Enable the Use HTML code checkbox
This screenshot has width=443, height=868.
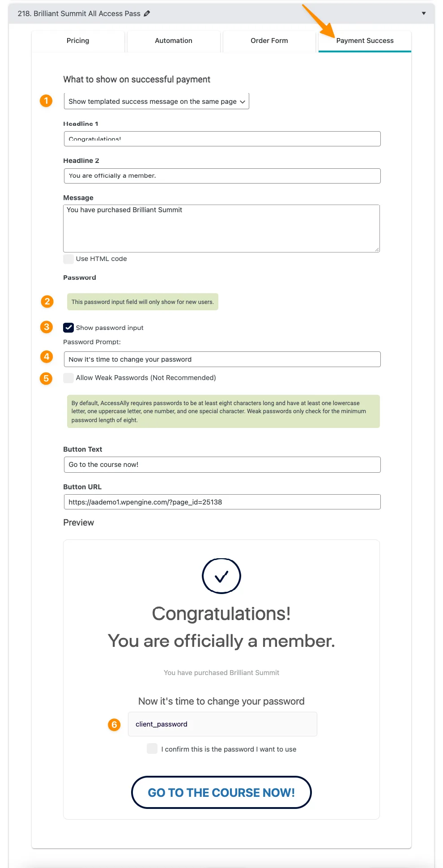[x=68, y=259]
